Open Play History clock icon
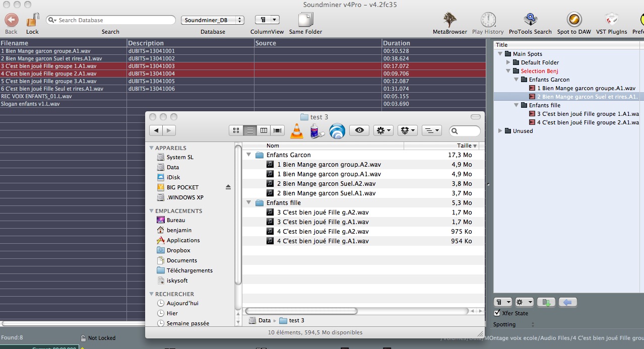The height and width of the screenshot is (349, 644). click(x=487, y=20)
